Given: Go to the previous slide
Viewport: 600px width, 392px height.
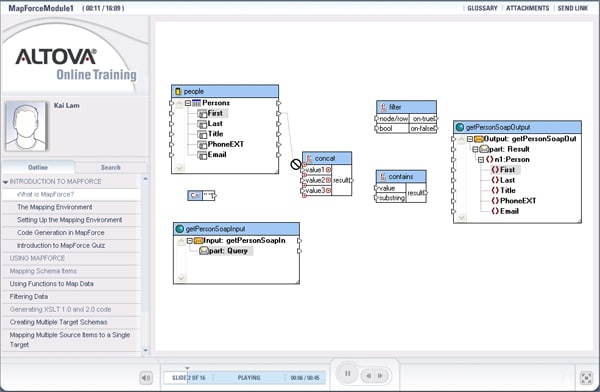Looking at the screenshot, I should 369,376.
